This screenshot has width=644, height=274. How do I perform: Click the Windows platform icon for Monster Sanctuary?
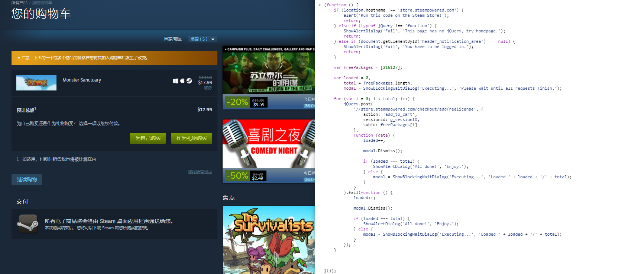pyautogui.click(x=175, y=81)
